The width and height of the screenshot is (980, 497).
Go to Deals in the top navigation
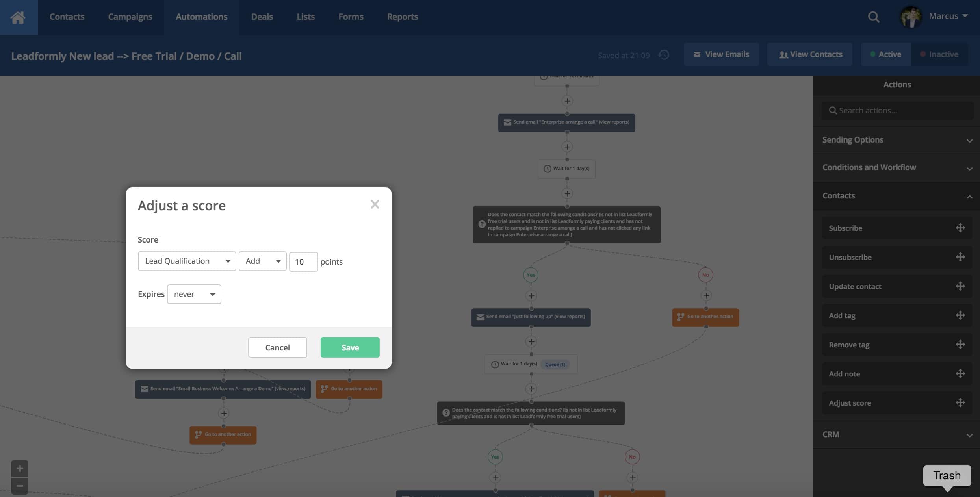262,17
